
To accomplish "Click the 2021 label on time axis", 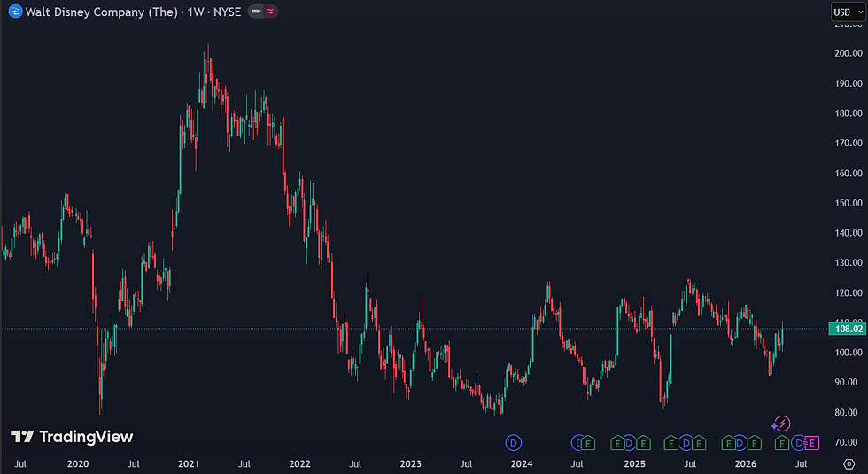I will pos(188,464).
